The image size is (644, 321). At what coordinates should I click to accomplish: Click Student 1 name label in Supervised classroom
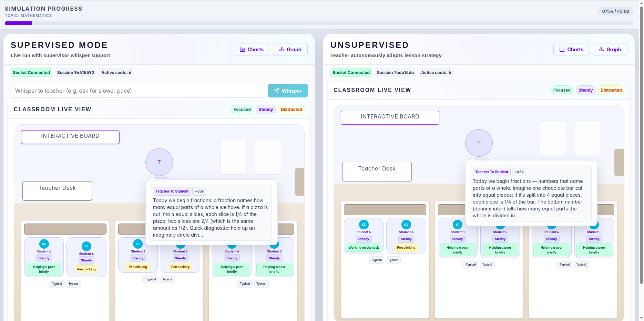(x=138, y=251)
